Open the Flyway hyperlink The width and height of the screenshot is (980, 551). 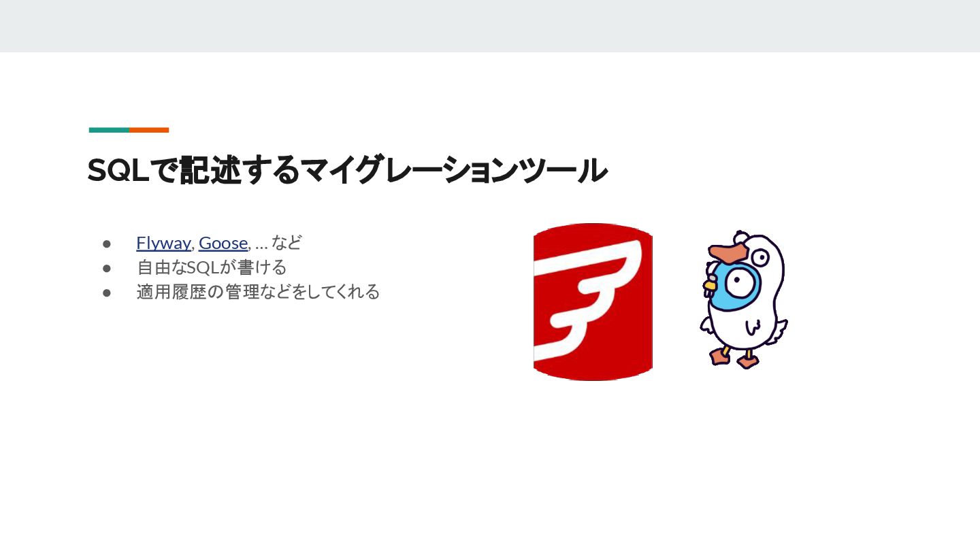pos(163,243)
